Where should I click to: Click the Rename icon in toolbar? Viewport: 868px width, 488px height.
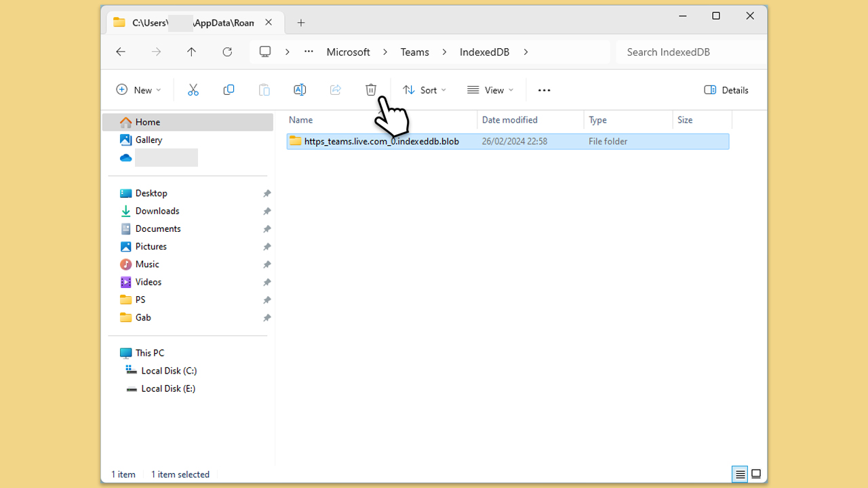(x=300, y=90)
